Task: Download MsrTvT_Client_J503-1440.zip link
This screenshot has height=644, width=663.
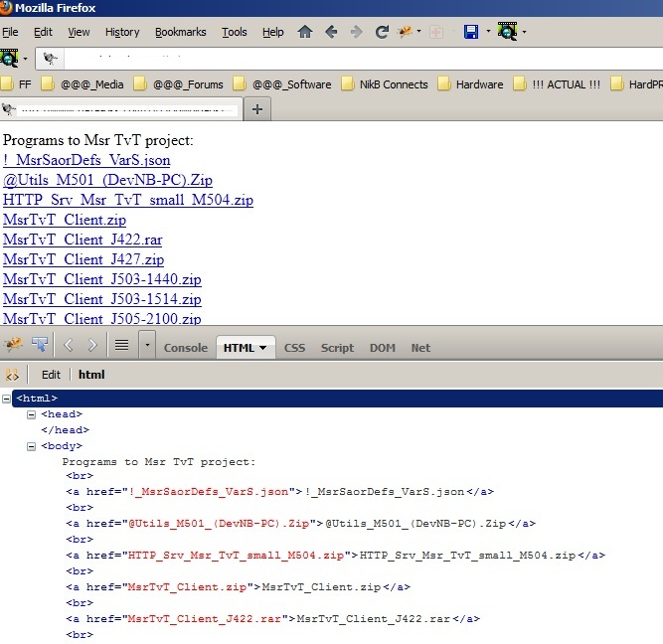Action: pos(102,279)
